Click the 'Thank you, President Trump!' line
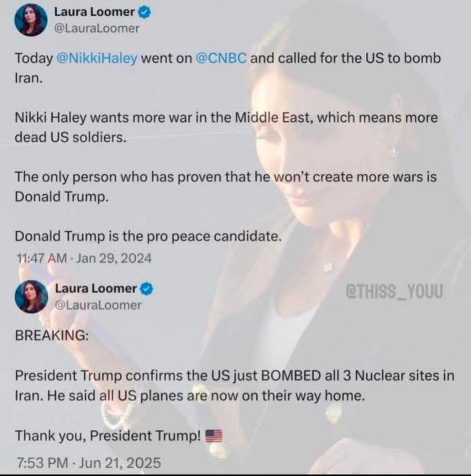The image size is (471, 476). (x=108, y=436)
